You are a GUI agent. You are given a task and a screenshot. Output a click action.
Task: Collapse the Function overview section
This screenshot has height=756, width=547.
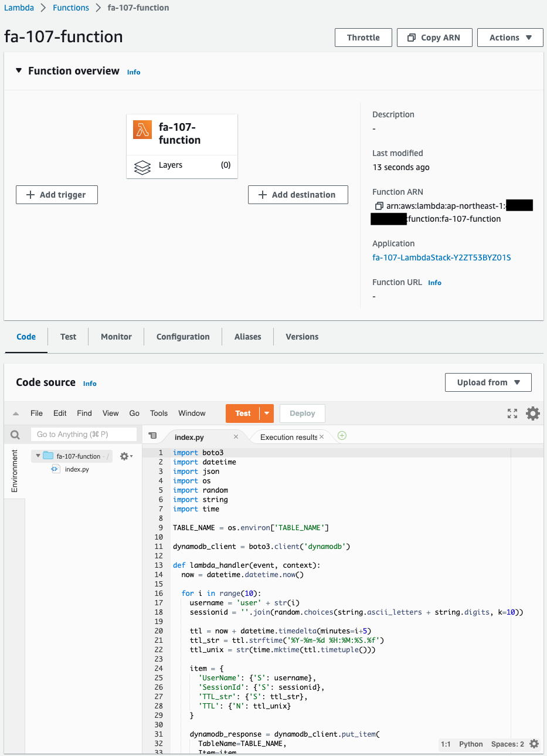[19, 71]
